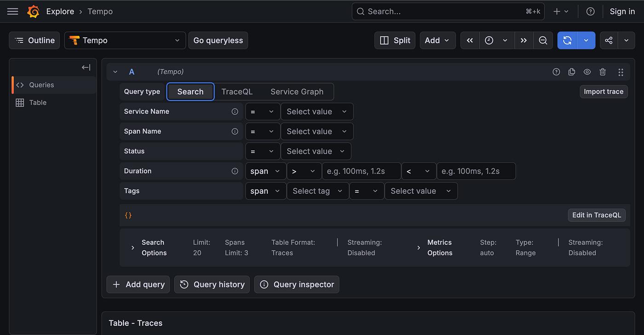Screen dimensions: 644x335
Task: Click the Grafana logo icon
Action: point(33,12)
